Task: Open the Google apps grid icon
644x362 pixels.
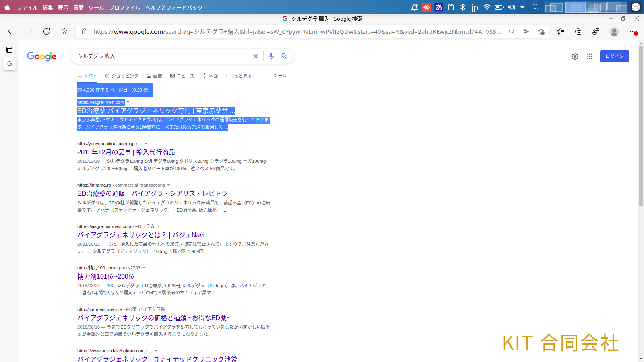Action: [590, 56]
